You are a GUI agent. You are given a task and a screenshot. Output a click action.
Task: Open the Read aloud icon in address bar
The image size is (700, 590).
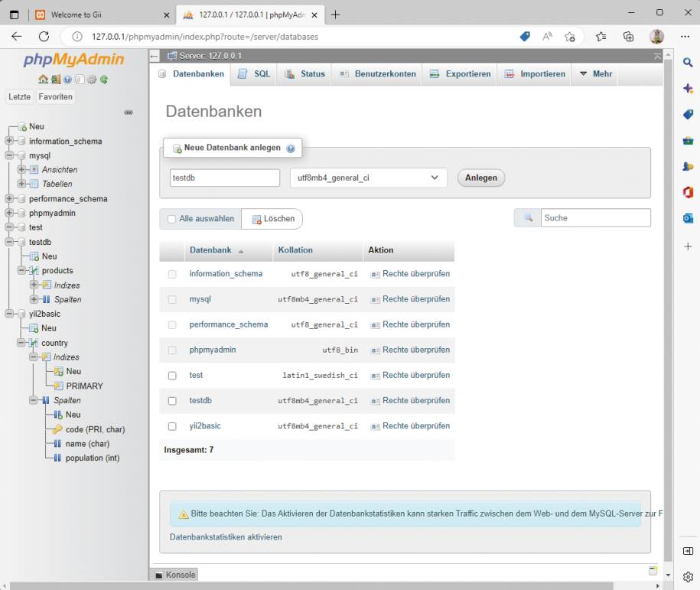pyautogui.click(x=547, y=37)
